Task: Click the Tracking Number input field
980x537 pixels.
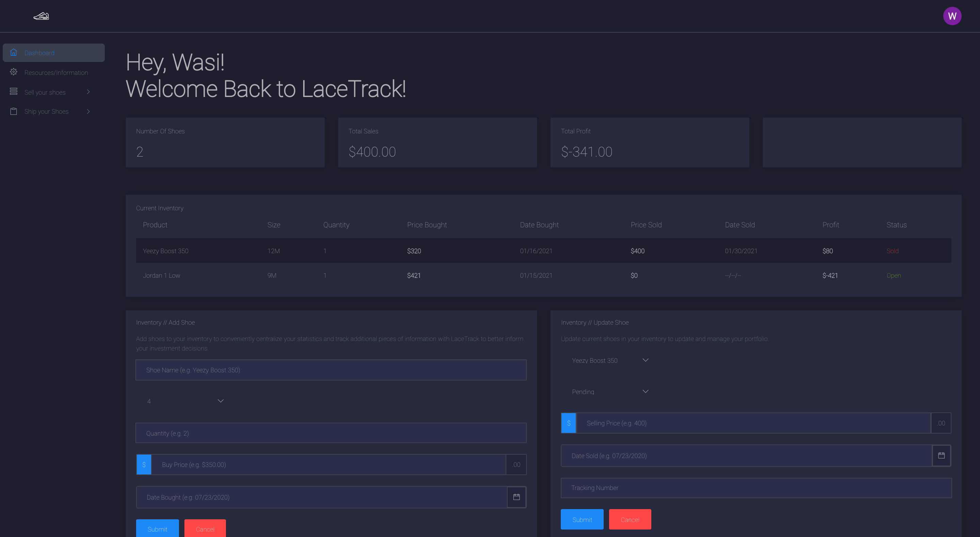Action: pyautogui.click(x=756, y=488)
